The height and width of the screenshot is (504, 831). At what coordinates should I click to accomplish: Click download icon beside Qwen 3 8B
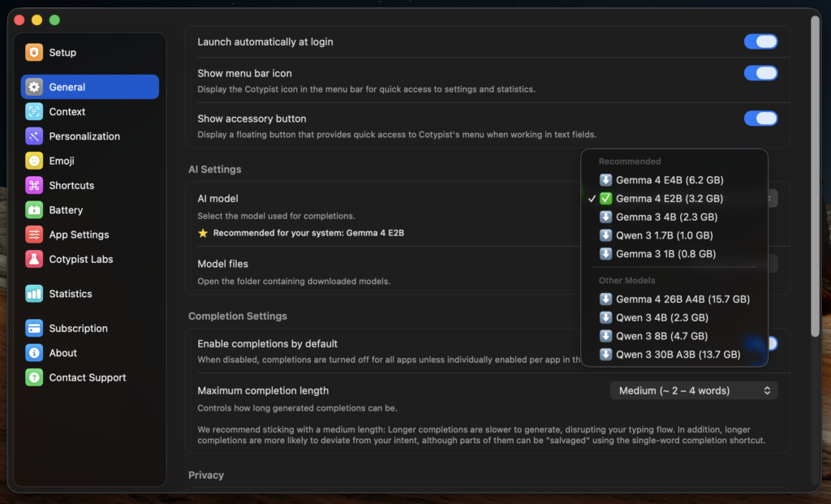click(x=605, y=336)
